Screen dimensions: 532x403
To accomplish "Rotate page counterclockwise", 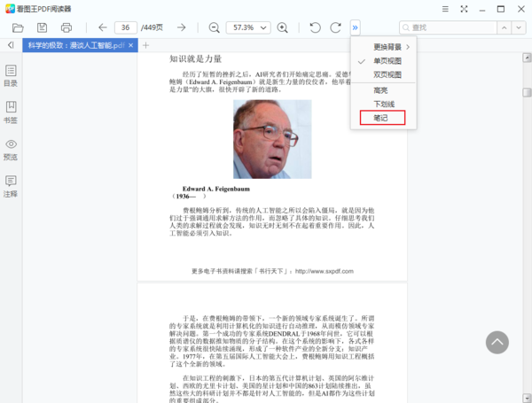I will (315, 27).
